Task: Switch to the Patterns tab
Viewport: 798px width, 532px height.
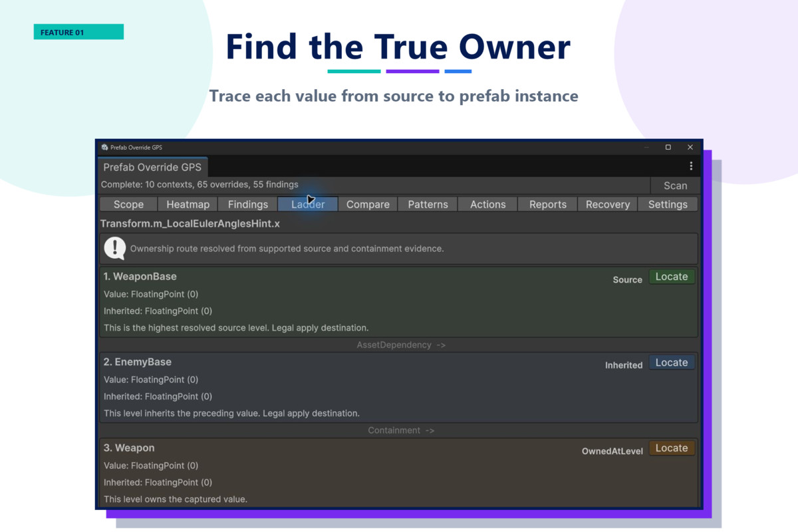Action: tap(428, 204)
